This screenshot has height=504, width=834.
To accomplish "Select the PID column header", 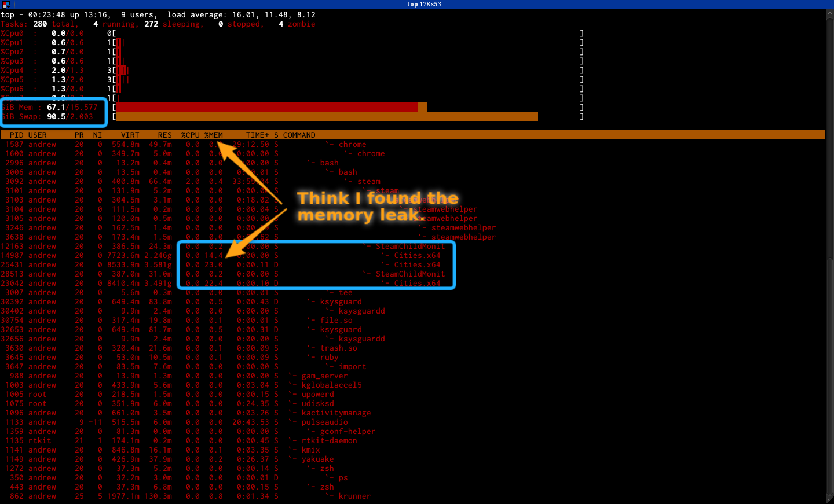I will coord(17,135).
